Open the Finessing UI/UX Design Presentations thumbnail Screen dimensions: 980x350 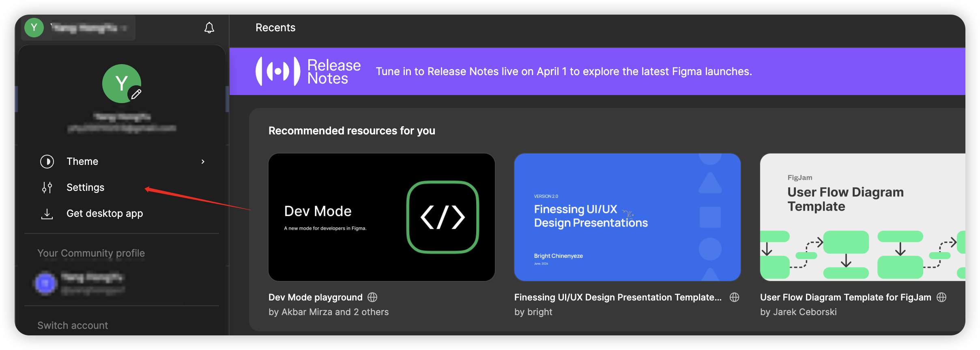pyautogui.click(x=628, y=217)
